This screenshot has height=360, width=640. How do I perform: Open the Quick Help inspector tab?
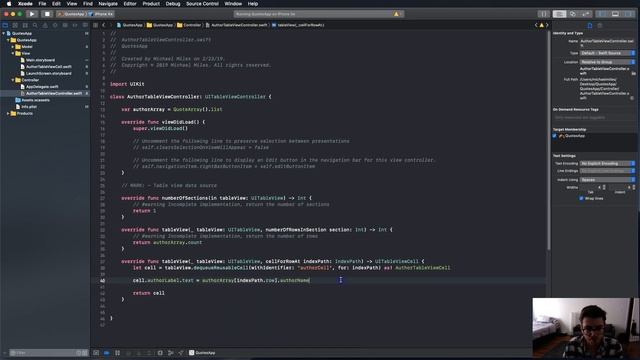pos(600,26)
